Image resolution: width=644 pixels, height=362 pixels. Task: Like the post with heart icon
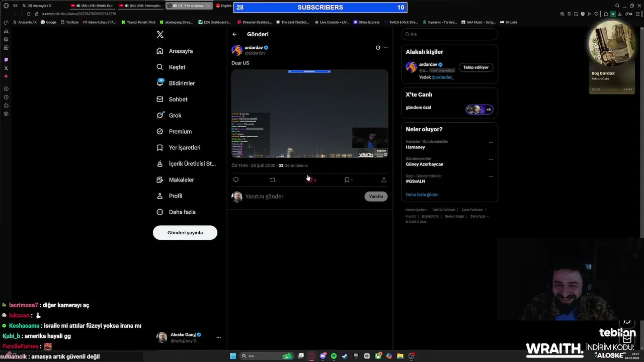[311, 179]
